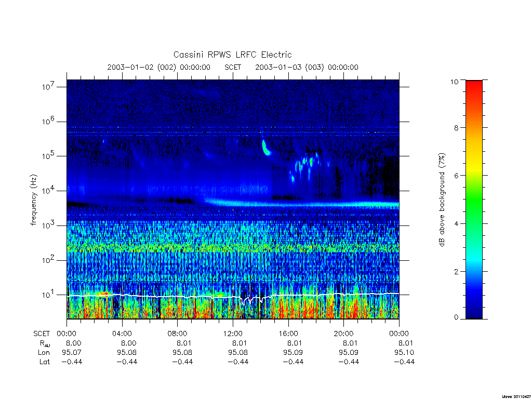Select the colorbar tick label 4

click(456, 223)
